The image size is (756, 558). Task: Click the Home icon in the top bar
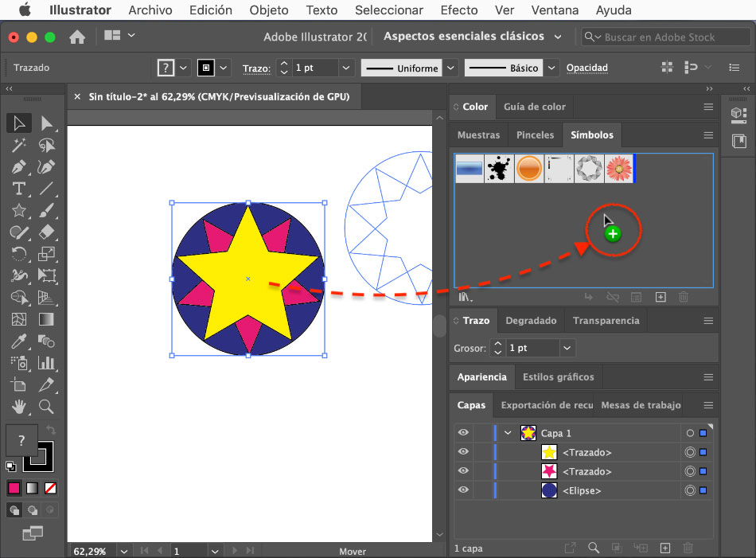coord(77,37)
